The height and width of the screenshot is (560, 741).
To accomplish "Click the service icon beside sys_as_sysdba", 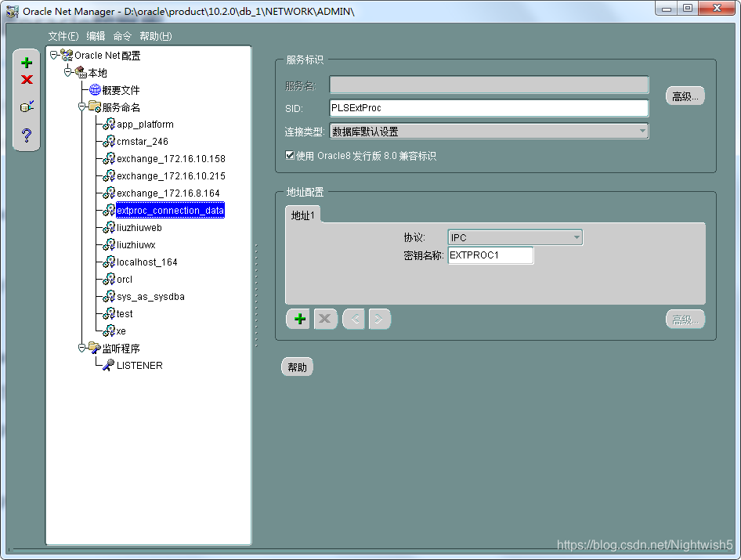I will tap(109, 296).
